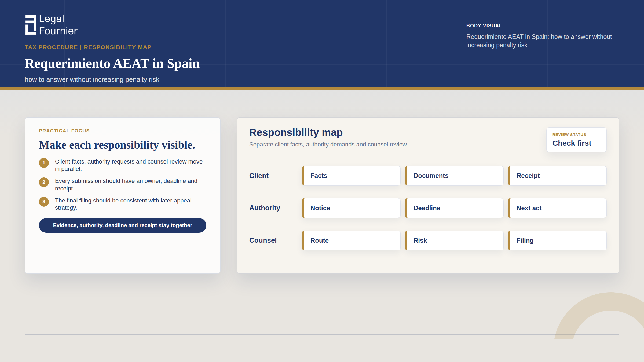Select the Documents card

pyautogui.click(x=454, y=176)
